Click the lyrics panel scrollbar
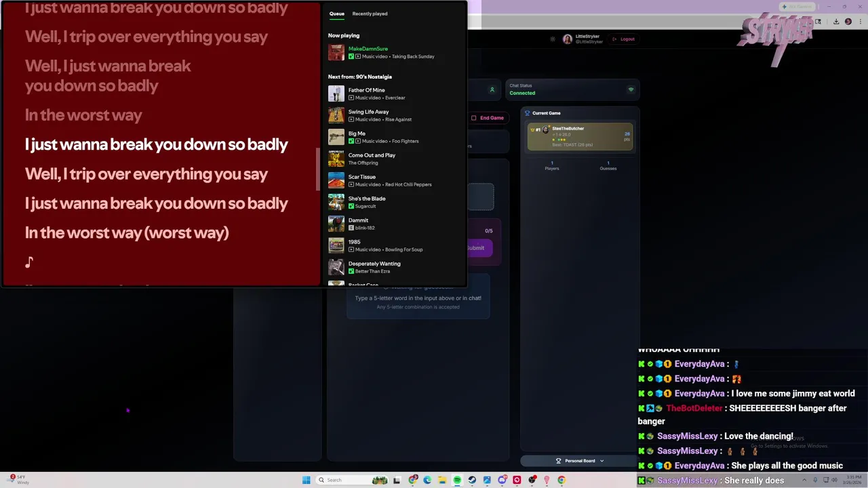This screenshot has width=868, height=488. click(317, 169)
